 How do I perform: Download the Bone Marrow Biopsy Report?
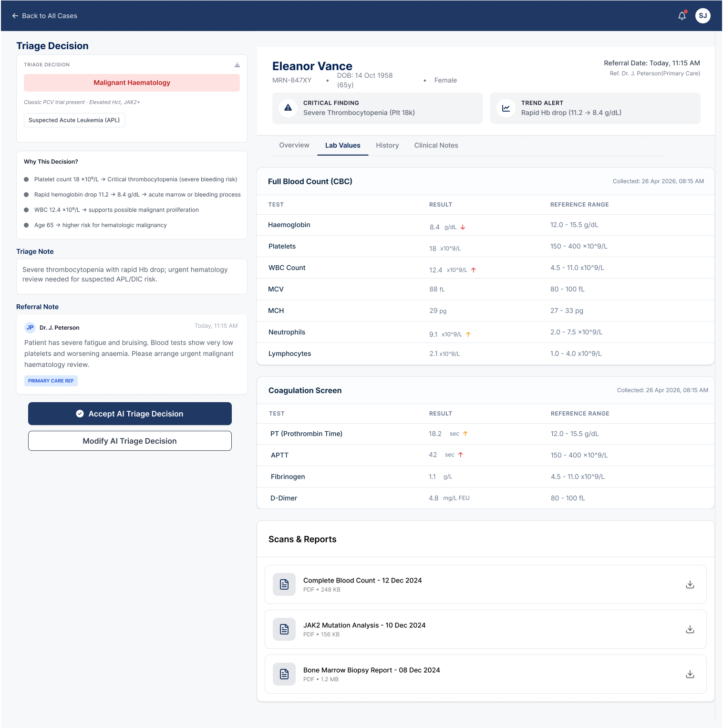[690, 674]
